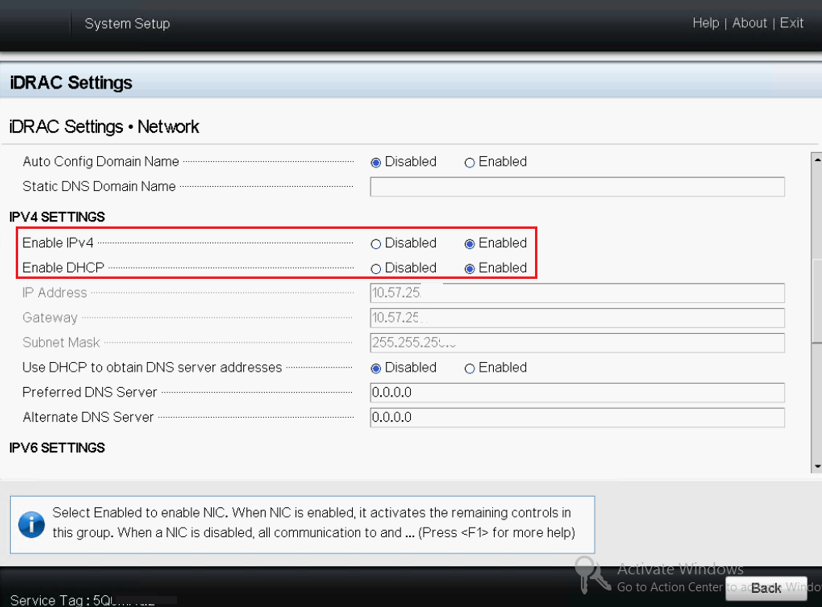Click the scrollbar up arrow
This screenshot has height=607, width=822.
point(817,159)
